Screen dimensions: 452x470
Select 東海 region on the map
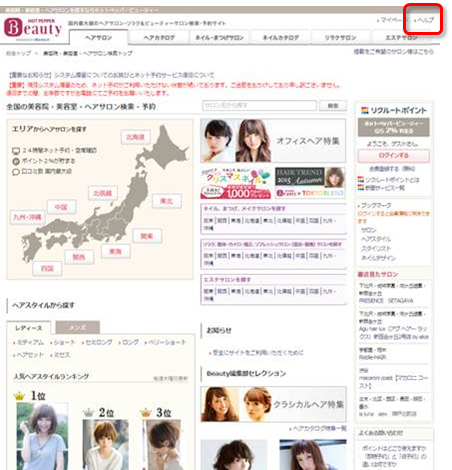pyautogui.click(x=115, y=251)
